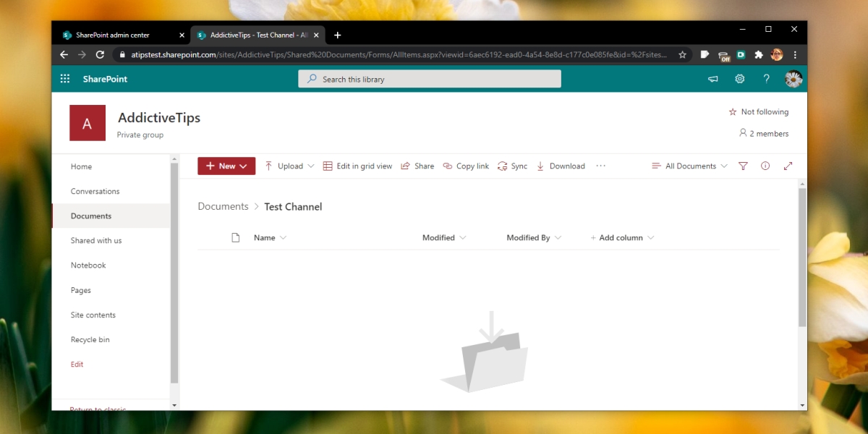Open the account profile picture menu

[793, 79]
